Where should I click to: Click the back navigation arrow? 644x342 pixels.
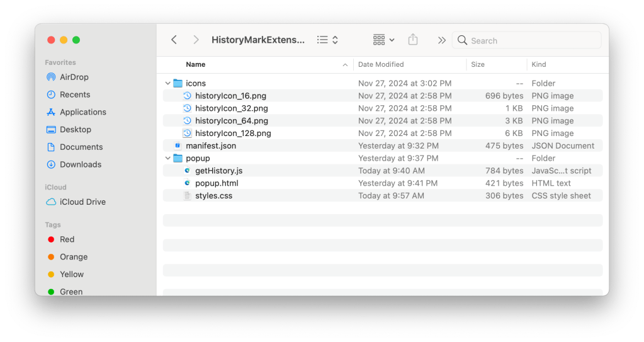(174, 40)
